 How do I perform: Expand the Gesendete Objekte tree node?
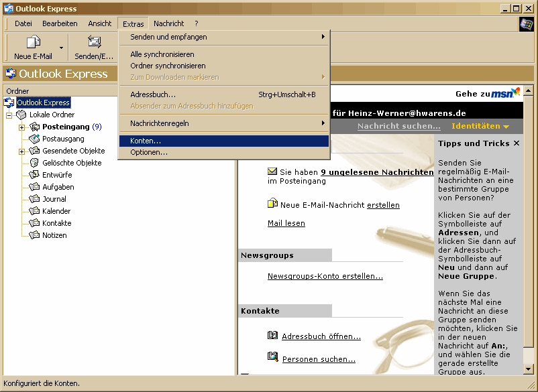click(x=21, y=151)
